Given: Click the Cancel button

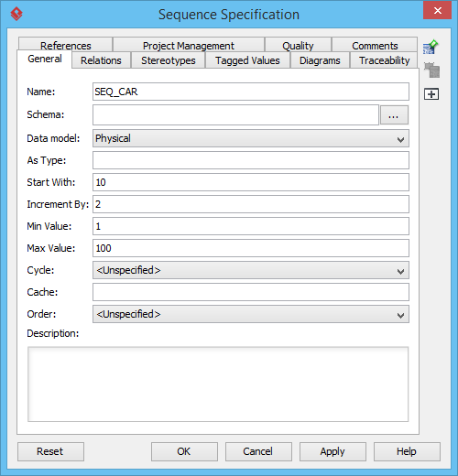Looking at the screenshot, I should pyautogui.click(x=258, y=451).
